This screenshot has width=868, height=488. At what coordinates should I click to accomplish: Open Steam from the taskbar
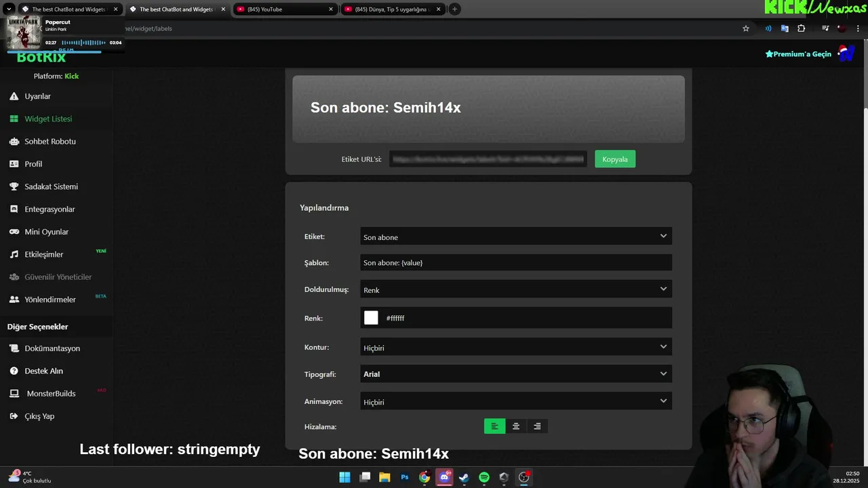point(464,477)
